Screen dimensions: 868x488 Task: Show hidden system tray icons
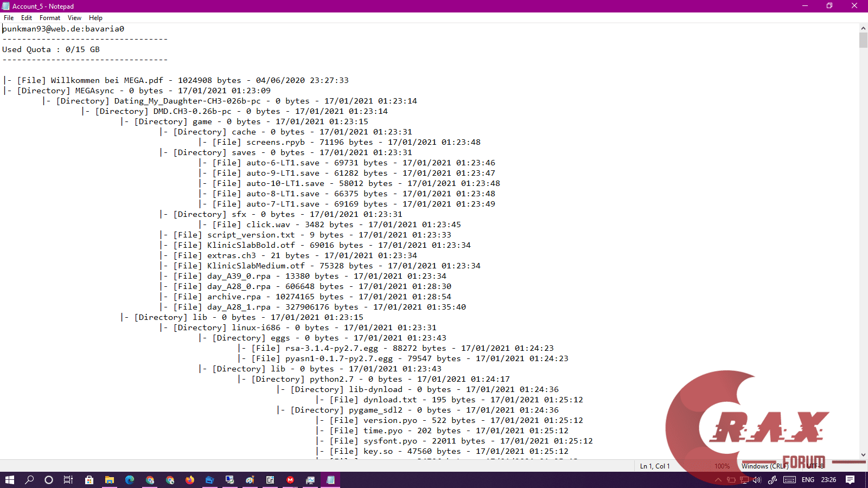click(x=718, y=480)
